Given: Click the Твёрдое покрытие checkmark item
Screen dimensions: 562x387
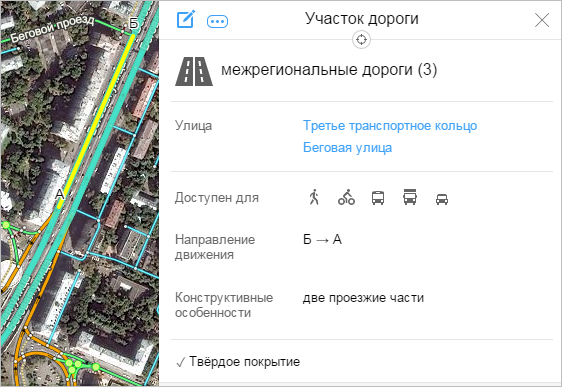Looking at the screenshot, I should pyautogui.click(x=238, y=362).
